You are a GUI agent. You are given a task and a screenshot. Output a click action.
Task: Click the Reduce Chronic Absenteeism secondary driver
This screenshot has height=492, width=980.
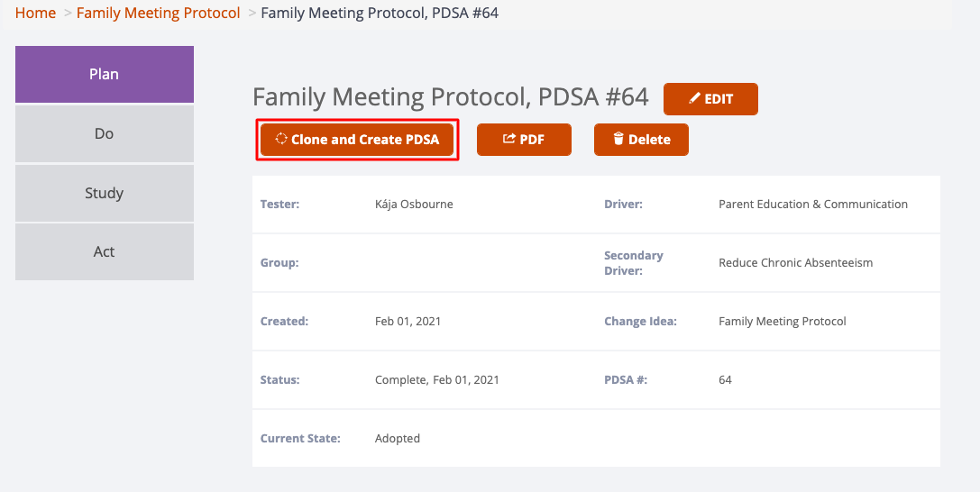pyautogui.click(x=795, y=263)
